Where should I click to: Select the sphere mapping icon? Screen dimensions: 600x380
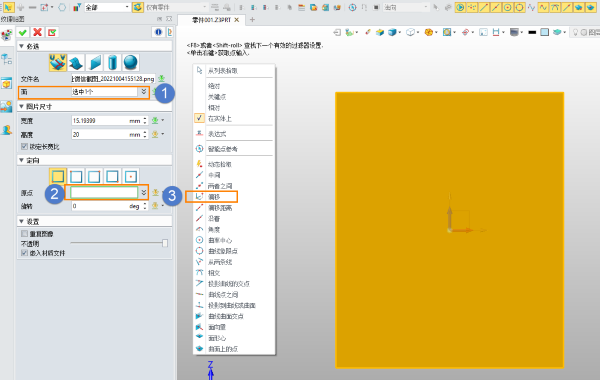(130, 62)
